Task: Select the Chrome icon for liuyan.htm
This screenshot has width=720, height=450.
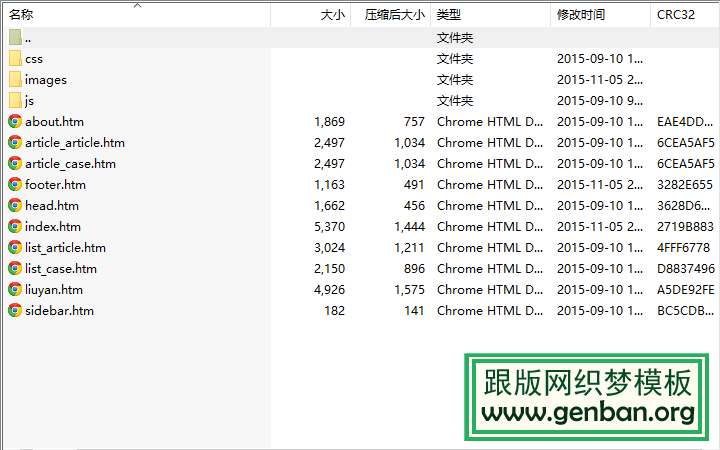Action: [x=15, y=289]
